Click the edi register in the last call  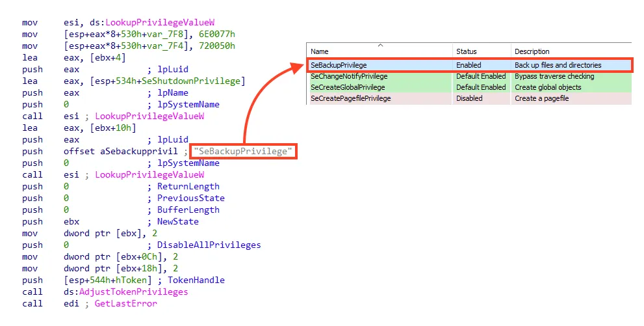coord(71,304)
